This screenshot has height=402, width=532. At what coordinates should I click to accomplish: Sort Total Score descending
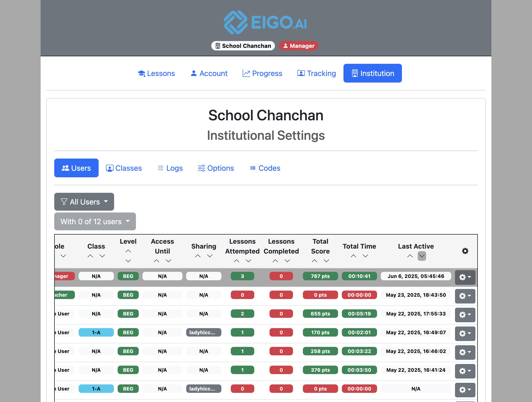(327, 261)
